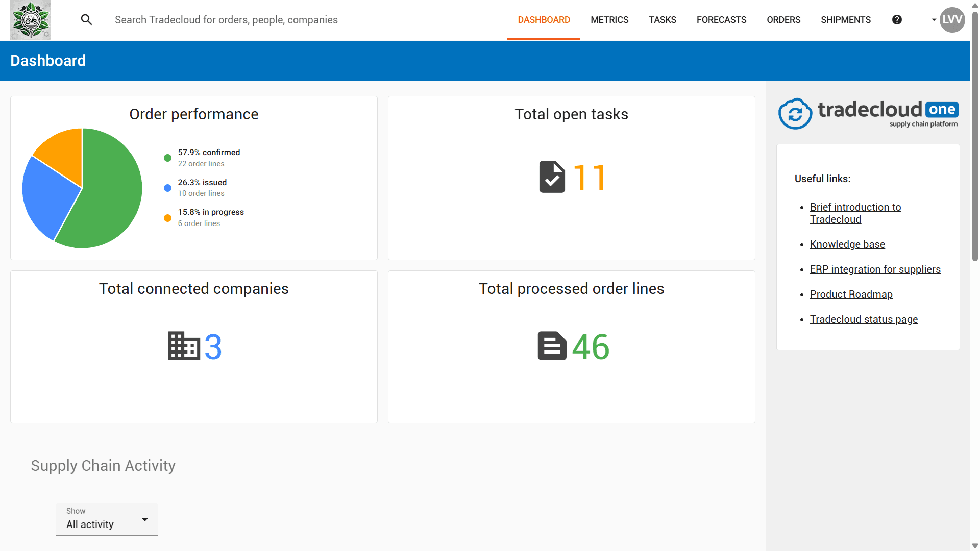Go to the Tasks tab
Viewport: 980px width, 551px height.
663,20
